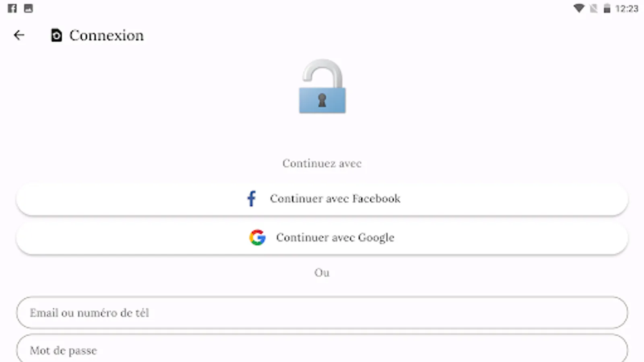Tap the 12:23 clock in status bar
Image resolution: width=644 pixels, height=362 pixels.
(627, 8)
